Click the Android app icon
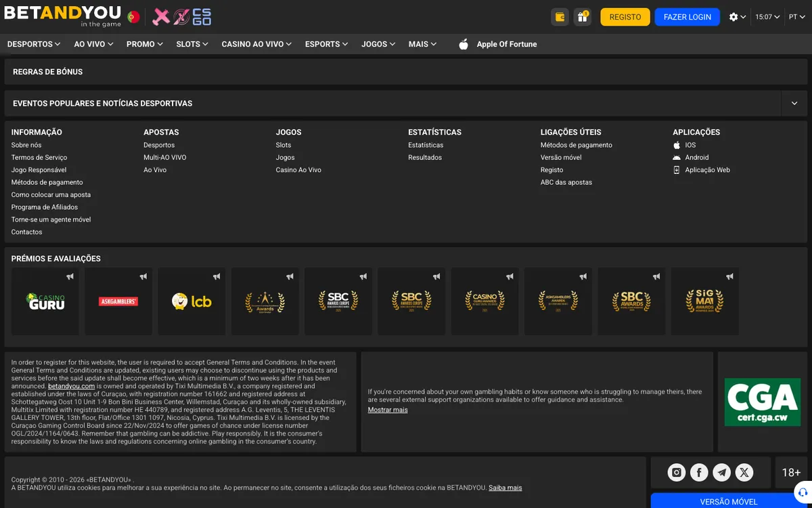 [x=677, y=157]
